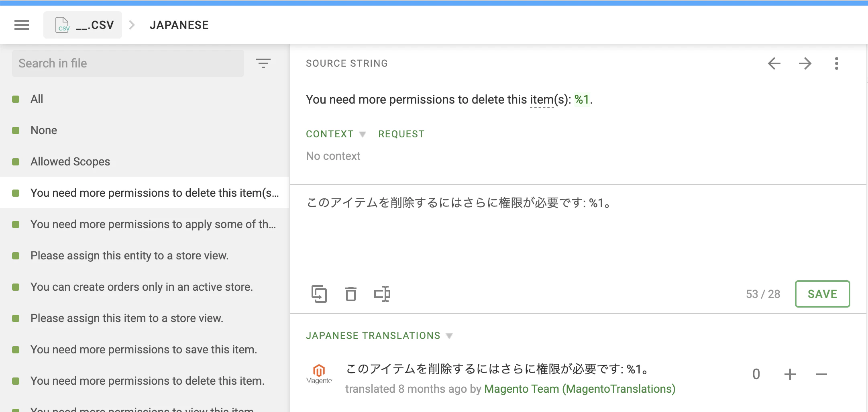The width and height of the screenshot is (868, 412).
Task: Select the 'All' string in list
Action: coord(145,99)
